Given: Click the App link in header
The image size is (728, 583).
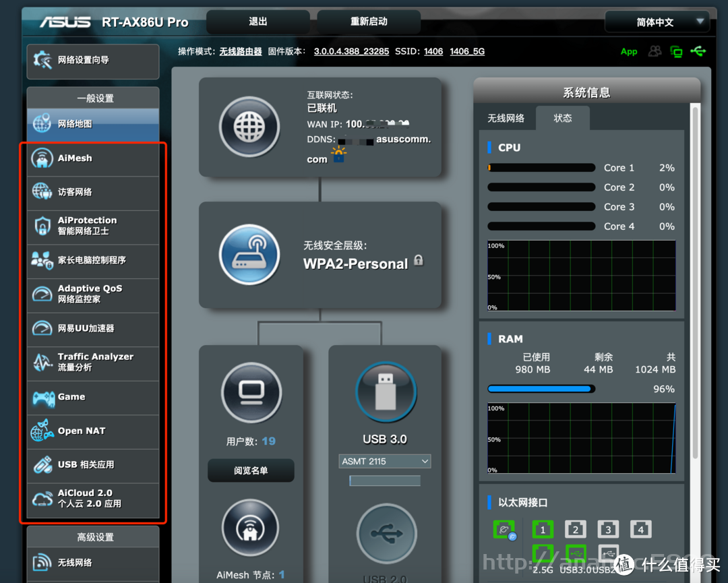Looking at the screenshot, I should pyautogui.click(x=629, y=51).
